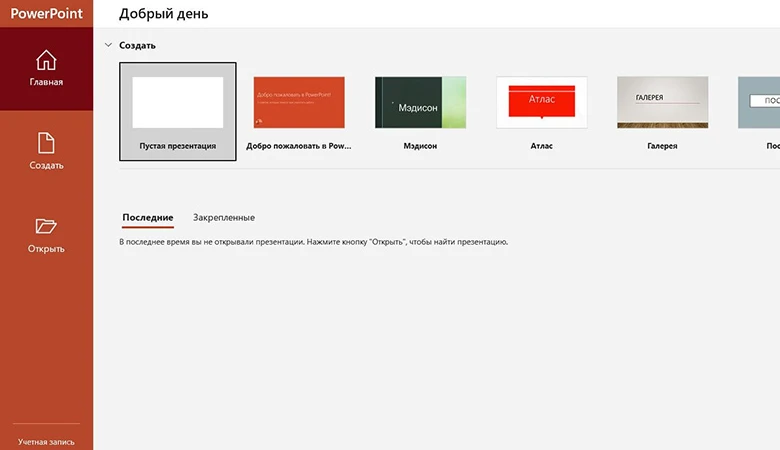Click the Галерея caption below the template
Screen dimensions: 780x450
click(x=662, y=146)
